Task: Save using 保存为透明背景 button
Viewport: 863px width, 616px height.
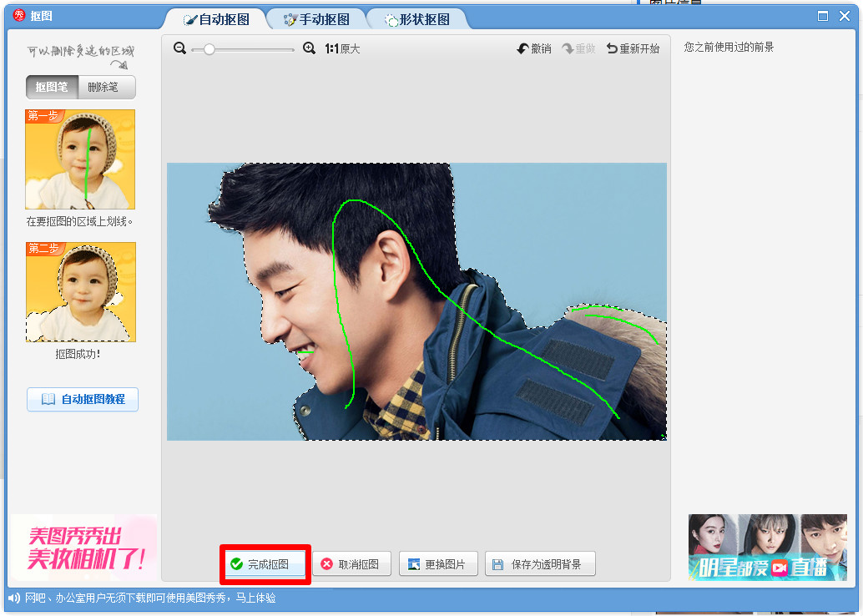Action: [541, 564]
